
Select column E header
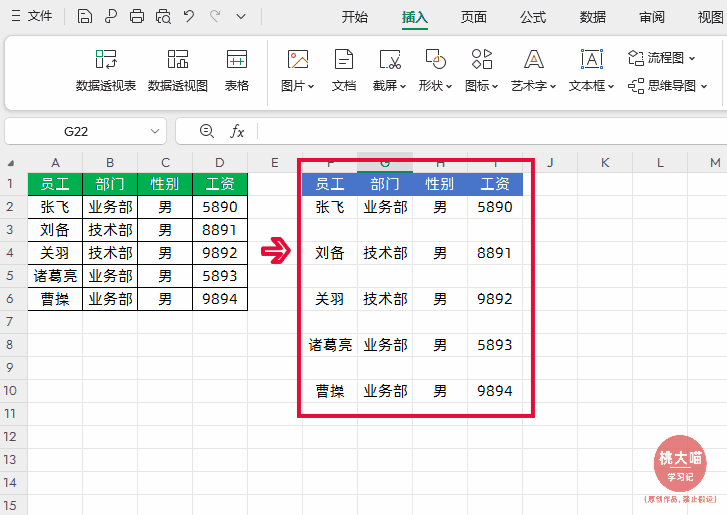tap(275, 163)
